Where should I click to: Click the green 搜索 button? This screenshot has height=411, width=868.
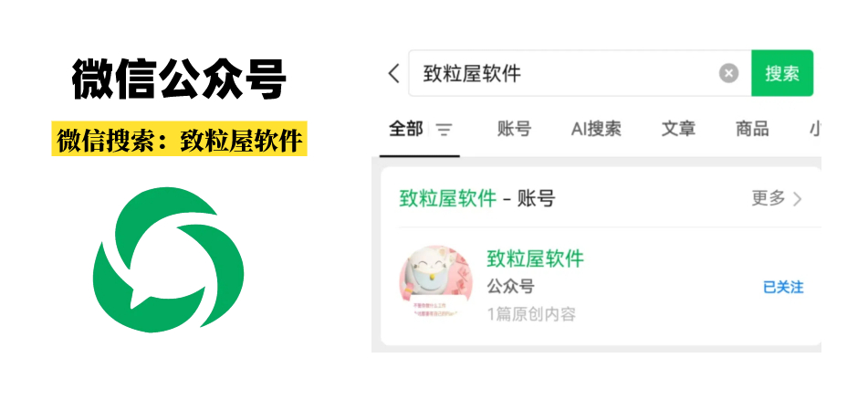tap(782, 73)
